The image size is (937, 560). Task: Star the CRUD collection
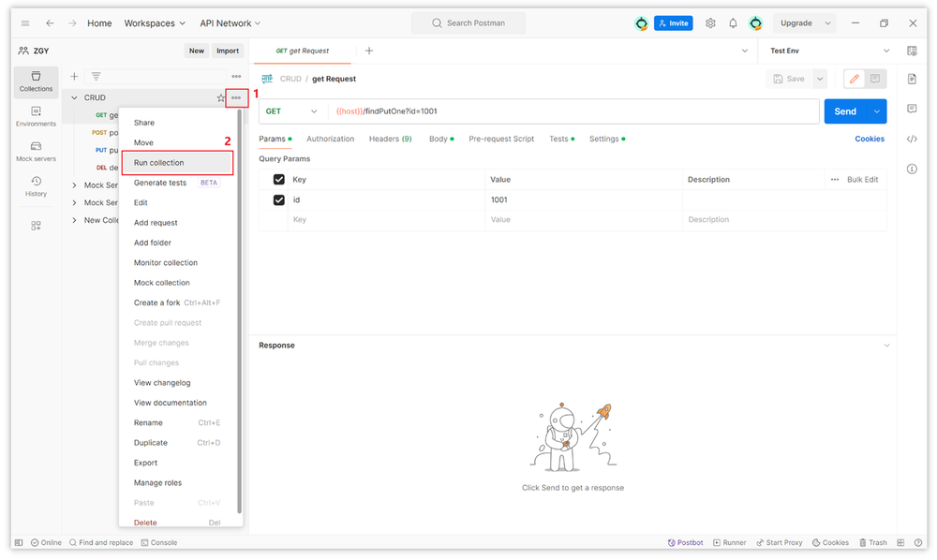[220, 97]
